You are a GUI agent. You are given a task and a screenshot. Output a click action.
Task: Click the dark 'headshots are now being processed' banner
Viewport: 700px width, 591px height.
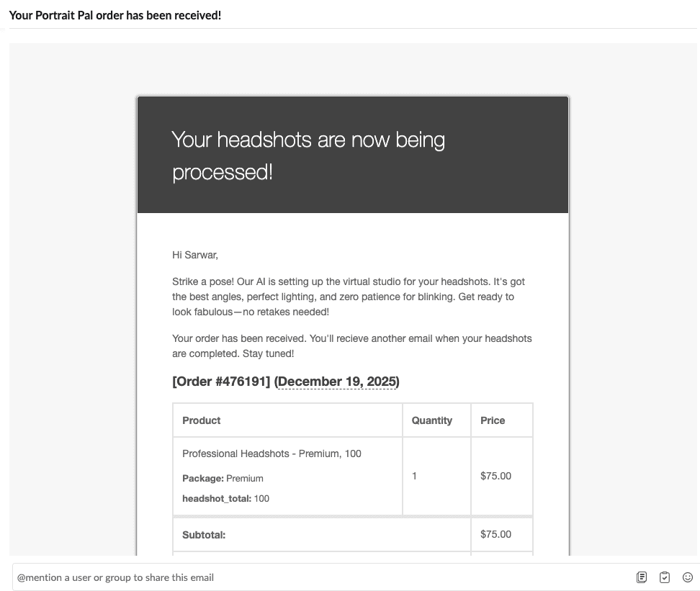pyautogui.click(x=352, y=154)
